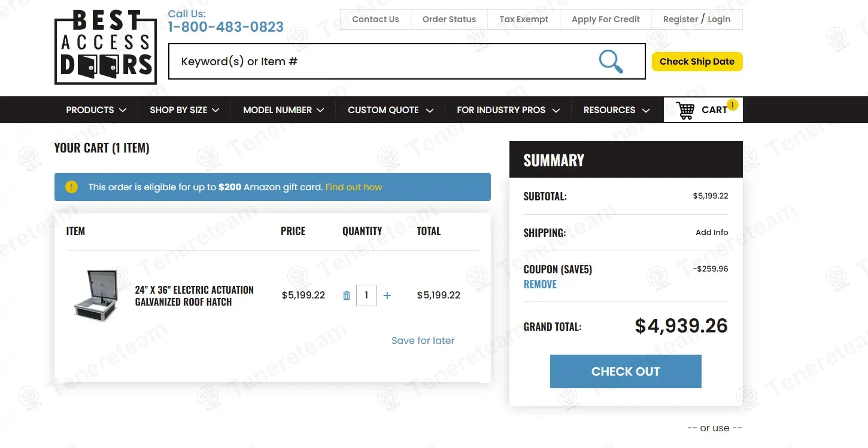Open the Resources dropdown
868x448 pixels.
click(616, 110)
